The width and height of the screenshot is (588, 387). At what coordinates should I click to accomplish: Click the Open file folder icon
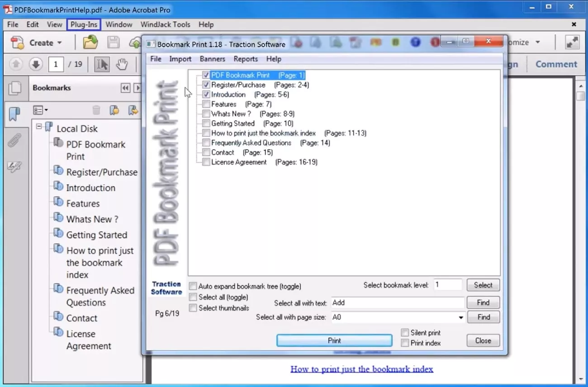point(90,42)
